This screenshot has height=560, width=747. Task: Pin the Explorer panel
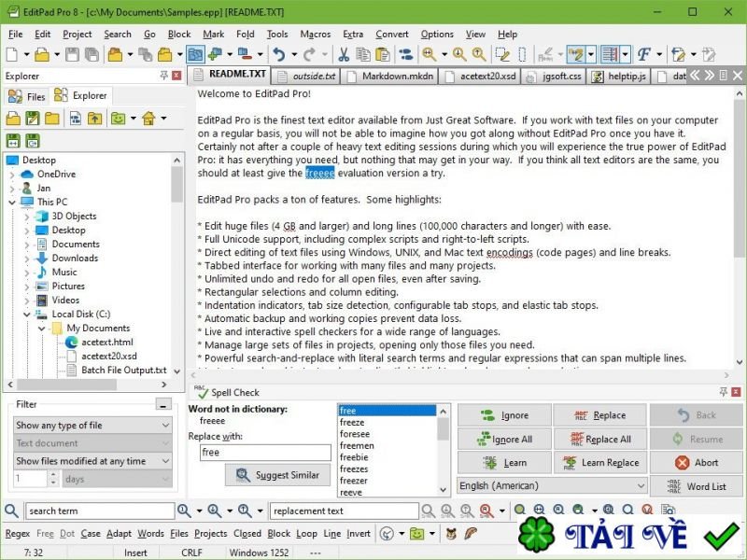click(164, 76)
